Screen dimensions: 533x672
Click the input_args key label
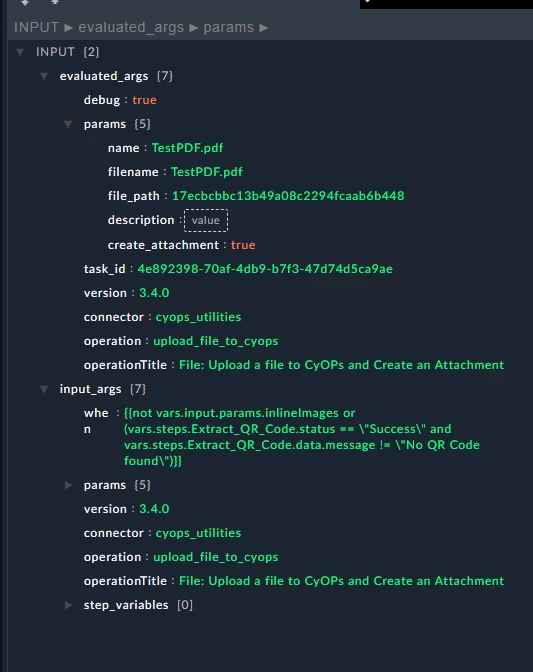coord(90,389)
